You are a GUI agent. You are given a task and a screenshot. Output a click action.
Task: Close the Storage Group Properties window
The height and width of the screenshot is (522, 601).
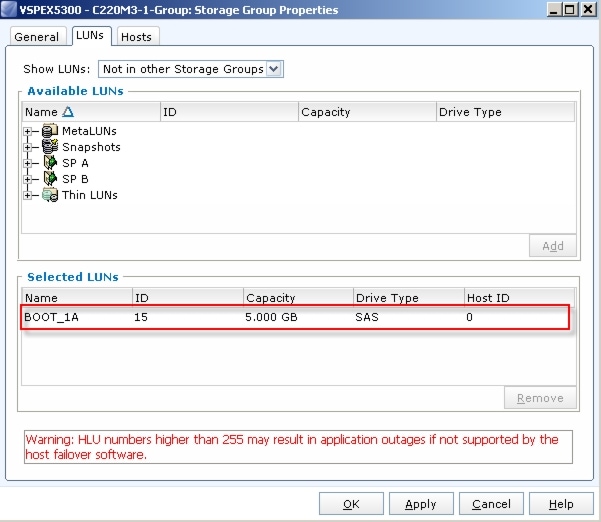(589, 9)
